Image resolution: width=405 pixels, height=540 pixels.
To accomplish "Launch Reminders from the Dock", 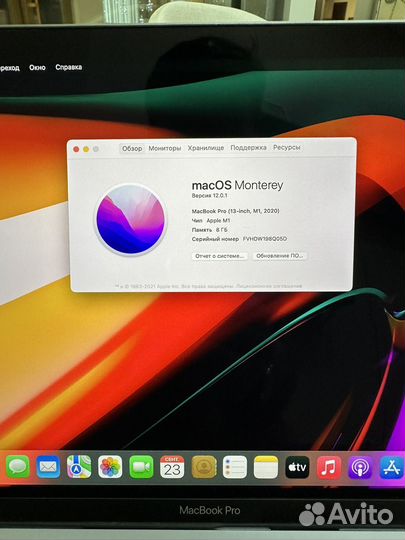I will (x=235, y=467).
